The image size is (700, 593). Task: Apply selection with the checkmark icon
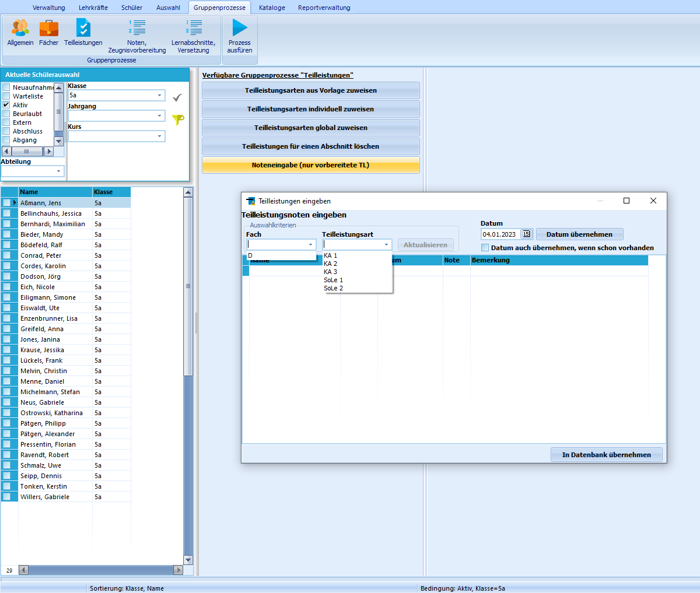177,97
